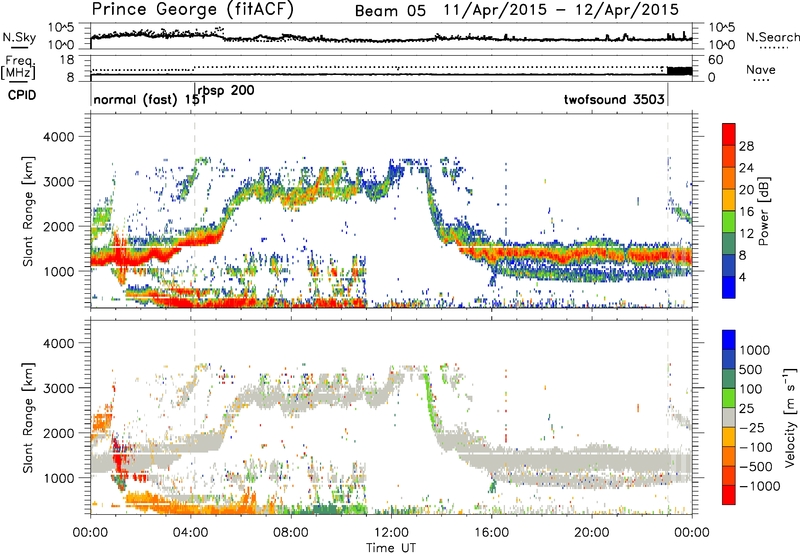This screenshot has height=554, width=800.
Task: Pick the yellow 16–20 dB Power colorbar segment
Action: coord(729,200)
